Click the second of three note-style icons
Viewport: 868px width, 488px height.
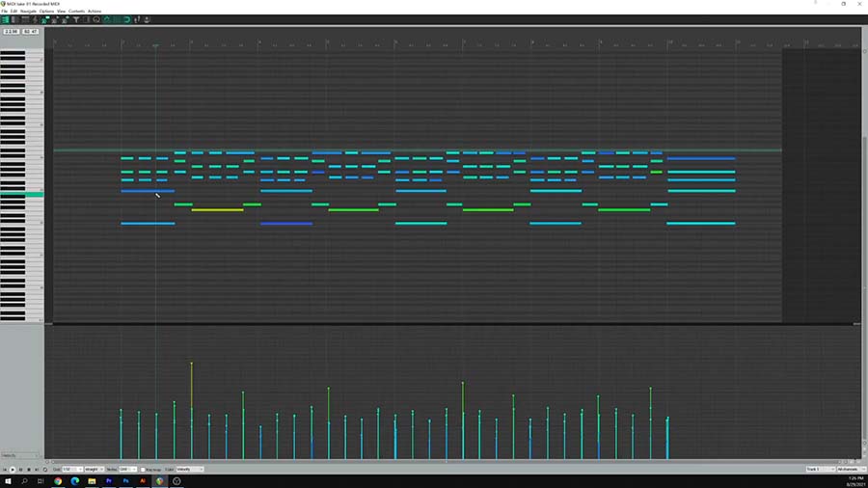click(55, 19)
